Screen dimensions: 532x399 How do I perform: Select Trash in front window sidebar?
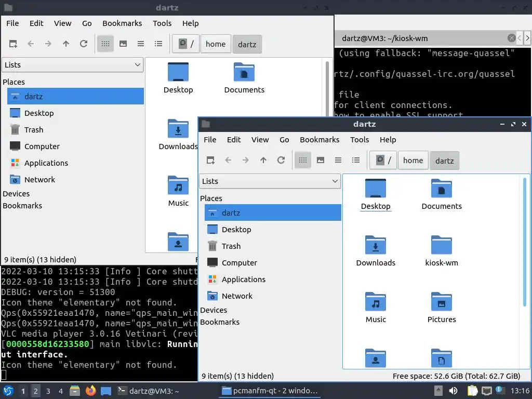pos(273,246)
